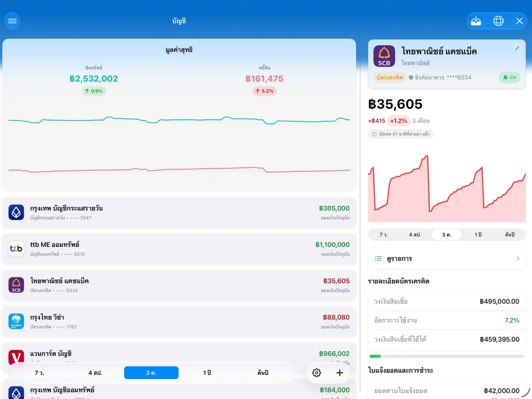Click the ฿161,475 liabilities total
532x399 pixels.
264,79
